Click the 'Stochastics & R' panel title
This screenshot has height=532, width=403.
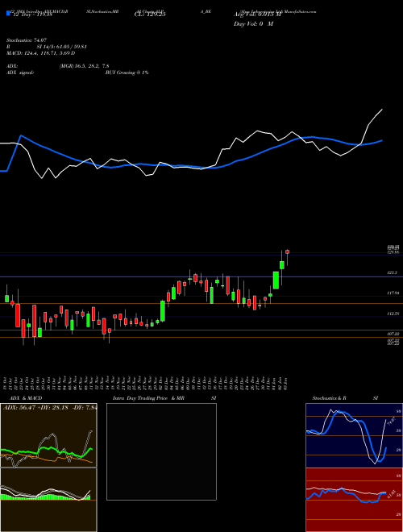330,398
